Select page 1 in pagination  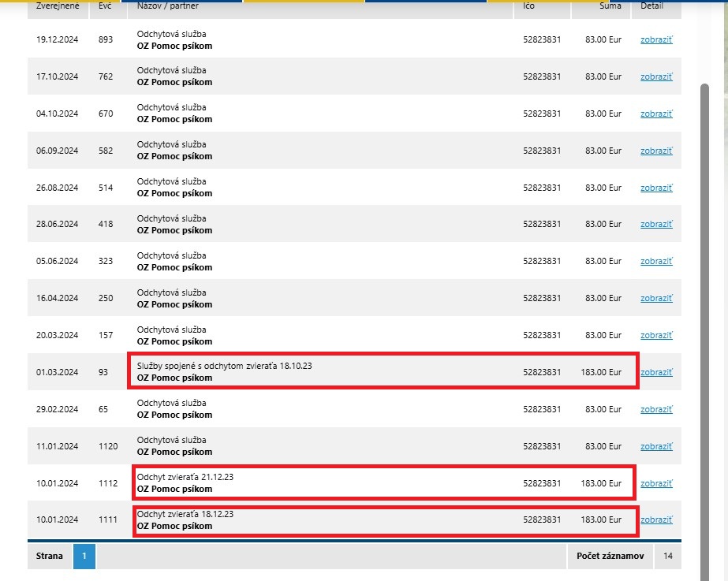84,557
